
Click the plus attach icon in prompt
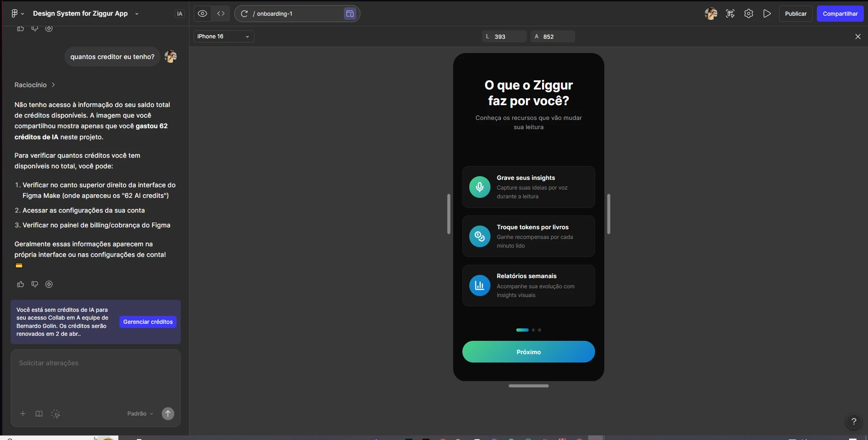pyautogui.click(x=23, y=414)
